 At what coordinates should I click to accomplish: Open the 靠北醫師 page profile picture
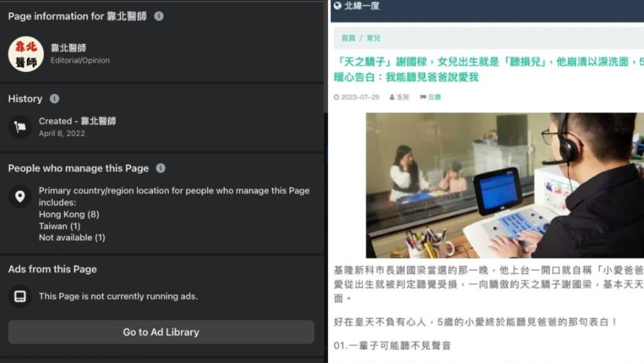(x=26, y=54)
